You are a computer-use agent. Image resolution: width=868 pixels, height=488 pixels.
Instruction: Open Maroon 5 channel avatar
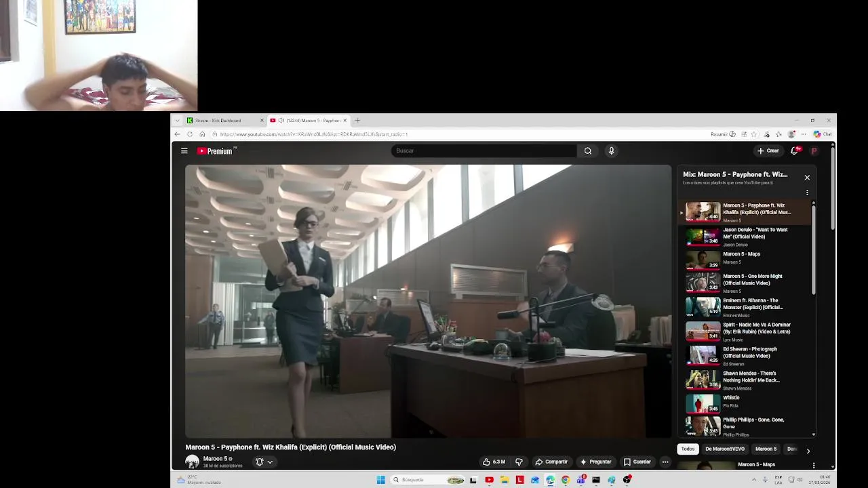[193, 462]
